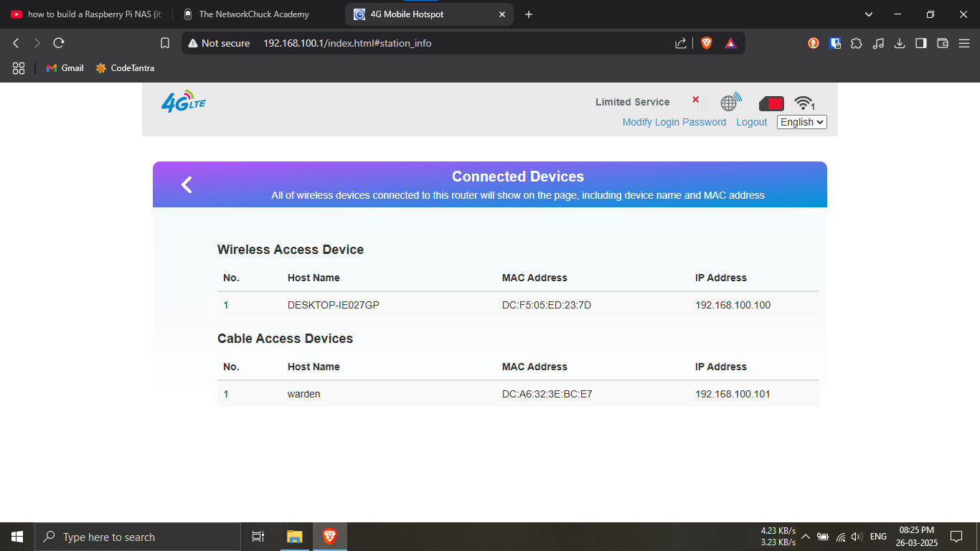
Task: Open Brave Shields lion icon
Action: point(707,43)
